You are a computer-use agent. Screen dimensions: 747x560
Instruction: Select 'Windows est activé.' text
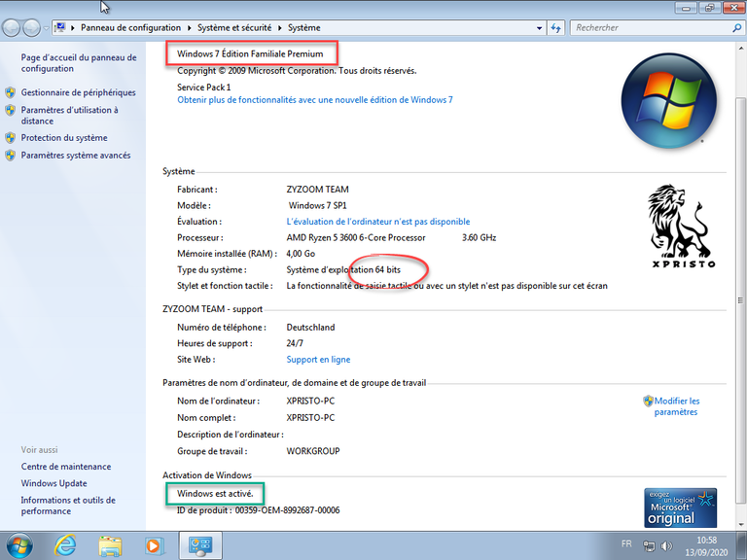point(215,494)
